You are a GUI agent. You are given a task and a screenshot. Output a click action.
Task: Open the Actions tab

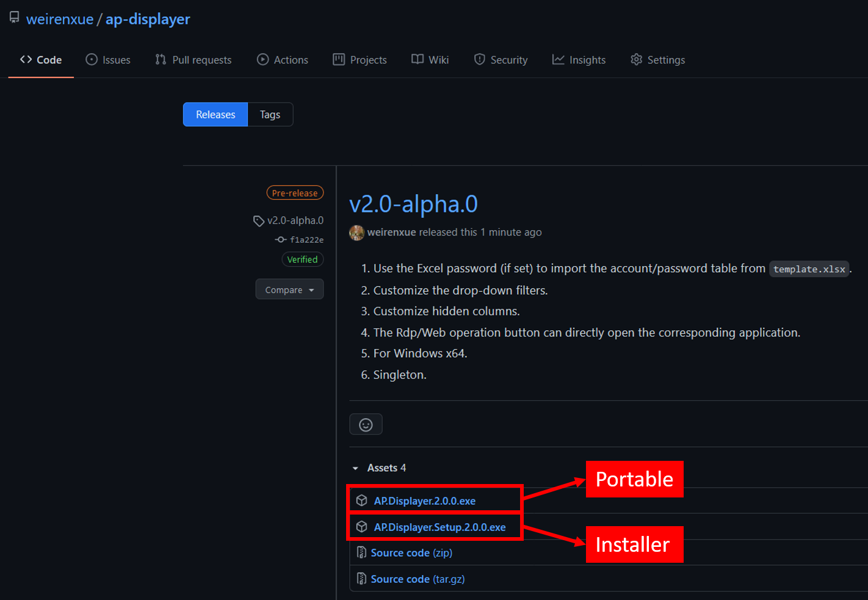coord(283,60)
